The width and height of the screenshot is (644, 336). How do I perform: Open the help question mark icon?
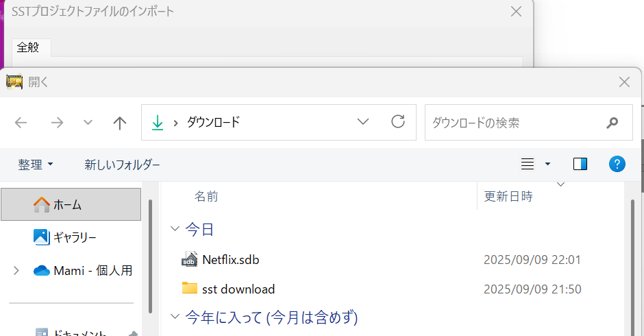coord(617,164)
